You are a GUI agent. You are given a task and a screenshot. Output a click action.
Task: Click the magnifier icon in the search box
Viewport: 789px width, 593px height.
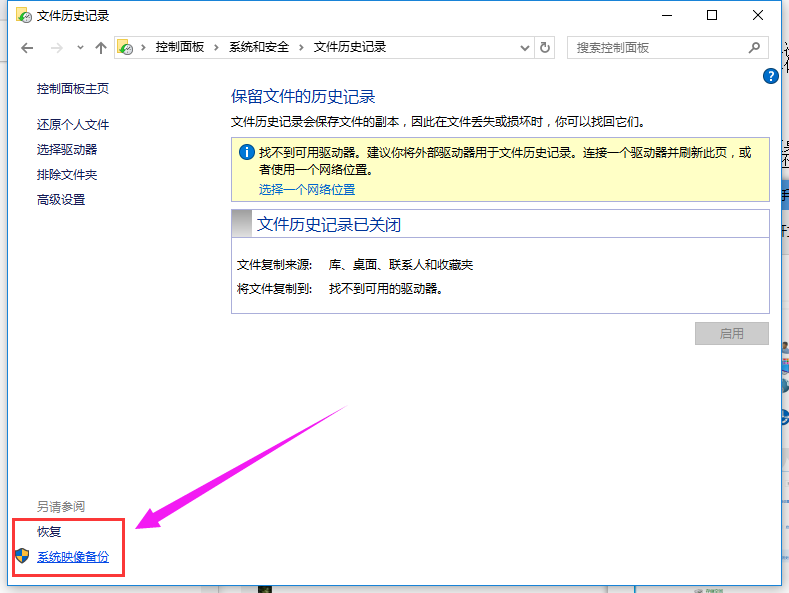754,47
